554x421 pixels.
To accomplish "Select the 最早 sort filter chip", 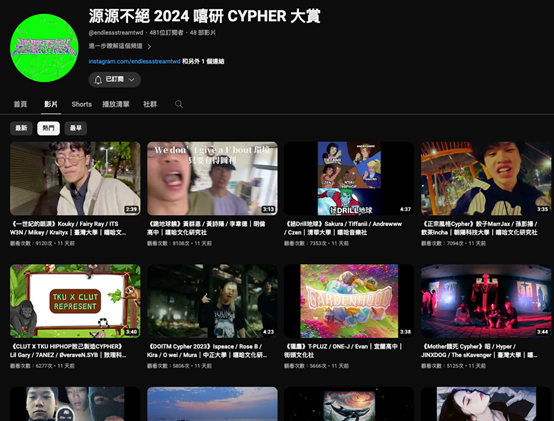I will [76, 128].
